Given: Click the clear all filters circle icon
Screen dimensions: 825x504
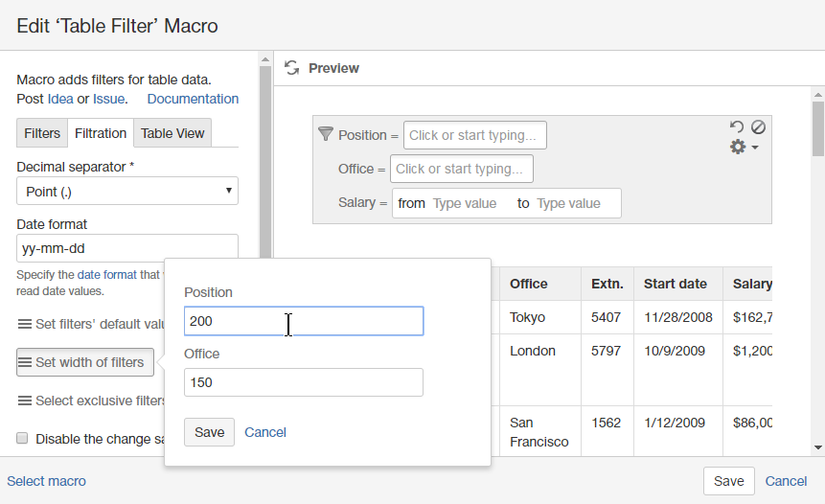Looking at the screenshot, I should click(758, 126).
